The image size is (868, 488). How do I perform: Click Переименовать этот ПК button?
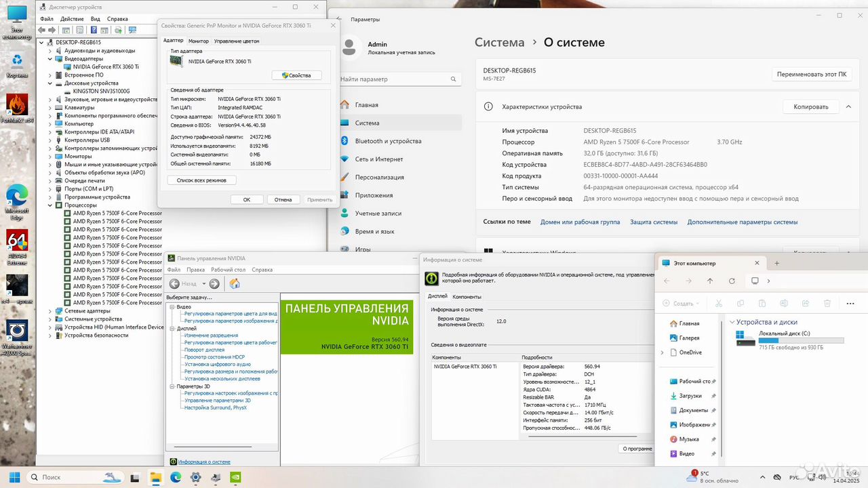click(x=812, y=74)
